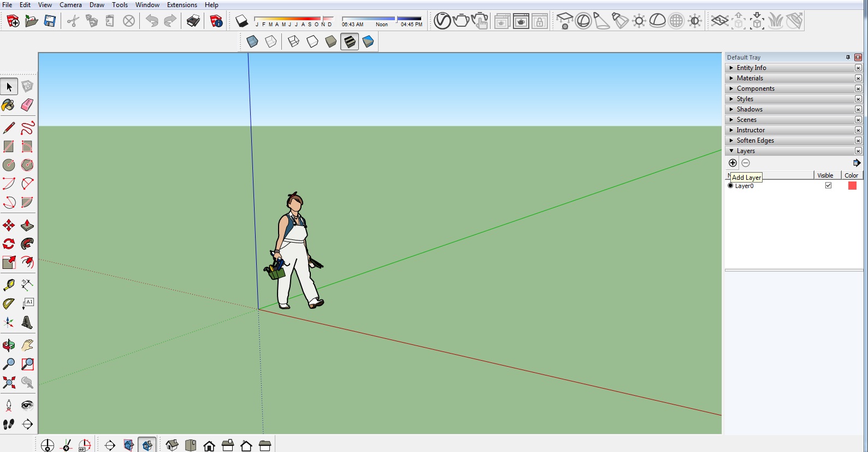The image size is (868, 452).
Task: Activate the Push/Pull tool
Action: 27,225
